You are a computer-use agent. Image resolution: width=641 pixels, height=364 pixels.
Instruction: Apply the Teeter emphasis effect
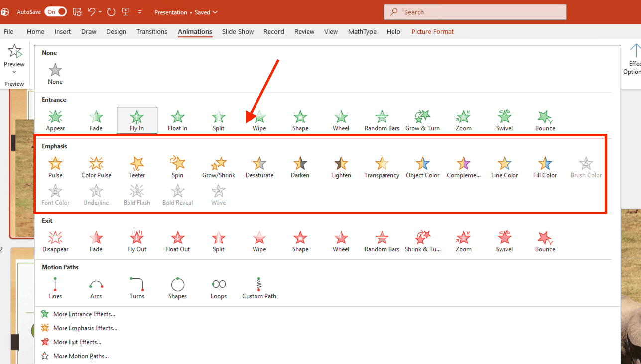coord(137,167)
